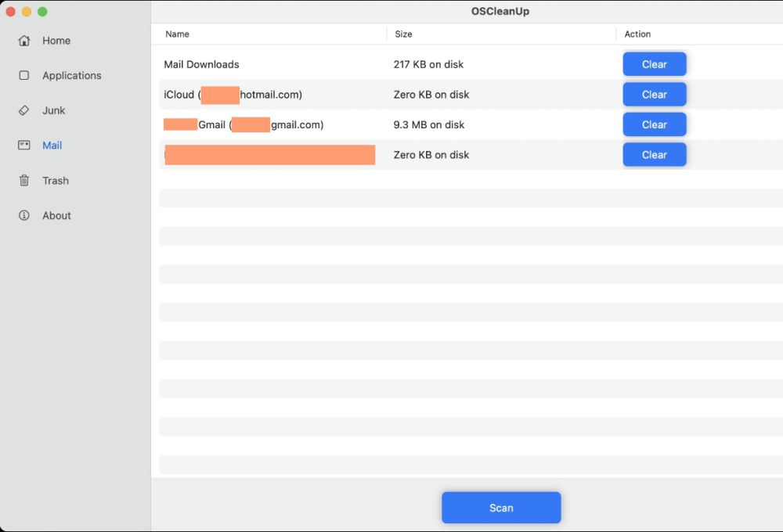The width and height of the screenshot is (783, 532).
Task: Click the About info icon
Action: point(24,216)
